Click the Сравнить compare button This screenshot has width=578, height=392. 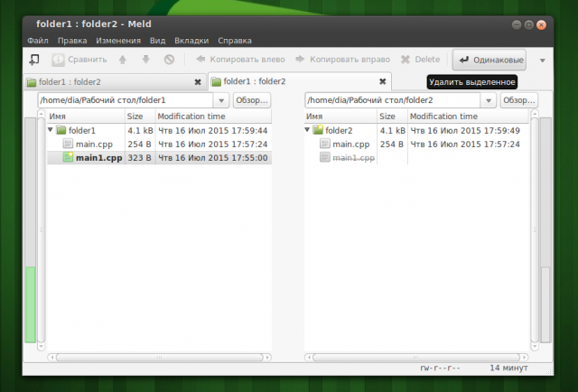click(79, 60)
